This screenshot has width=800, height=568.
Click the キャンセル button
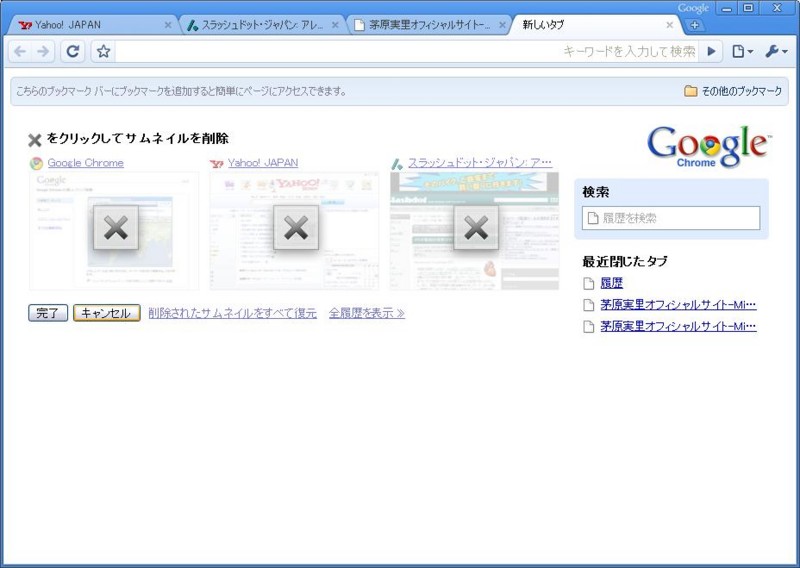coord(107,313)
